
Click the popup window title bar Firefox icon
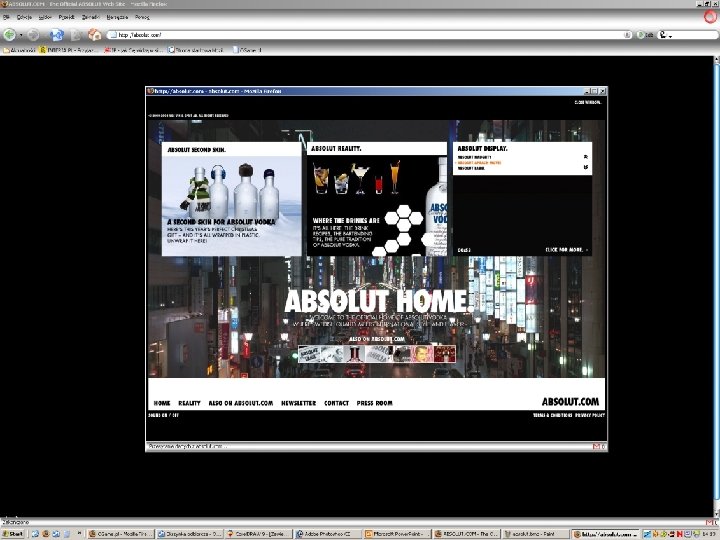coord(150,91)
